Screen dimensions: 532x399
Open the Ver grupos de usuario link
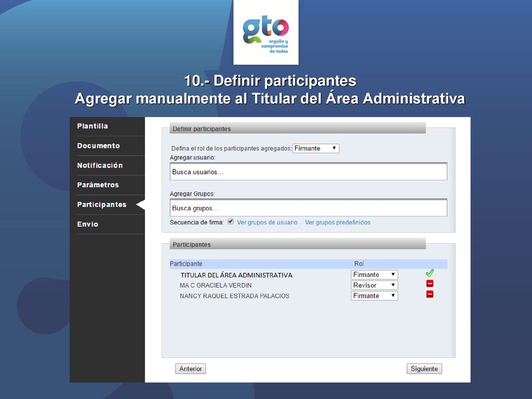tap(267, 222)
